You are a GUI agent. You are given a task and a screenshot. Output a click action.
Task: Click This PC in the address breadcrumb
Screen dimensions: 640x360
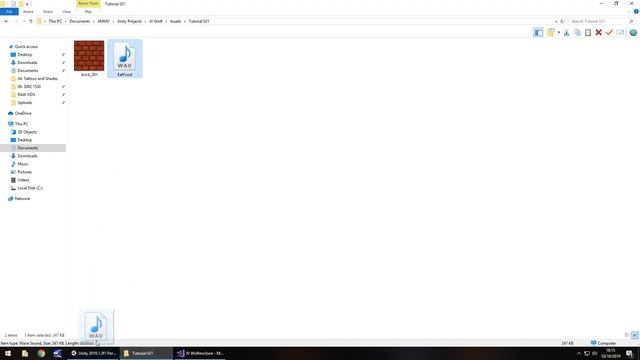point(55,21)
